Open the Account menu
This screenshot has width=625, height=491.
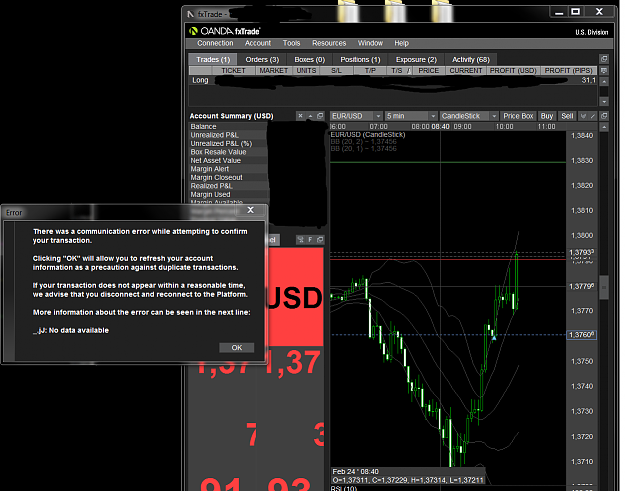[x=257, y=43]
